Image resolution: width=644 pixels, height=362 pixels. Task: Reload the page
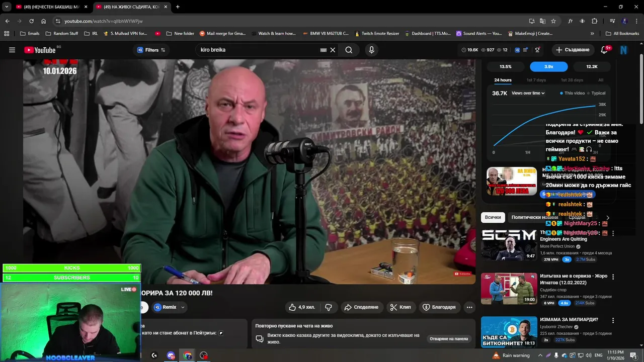click(x=31, y=21)
